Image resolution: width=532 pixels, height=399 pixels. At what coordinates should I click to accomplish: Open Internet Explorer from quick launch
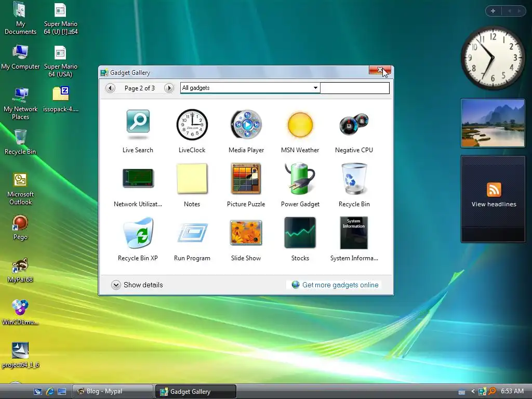point(50,392)
